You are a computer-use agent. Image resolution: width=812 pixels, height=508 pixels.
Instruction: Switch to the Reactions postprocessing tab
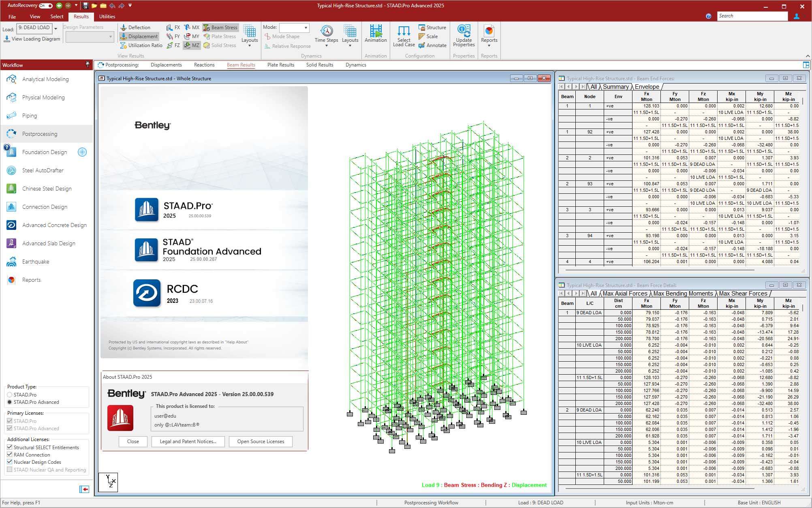point(204,65)
